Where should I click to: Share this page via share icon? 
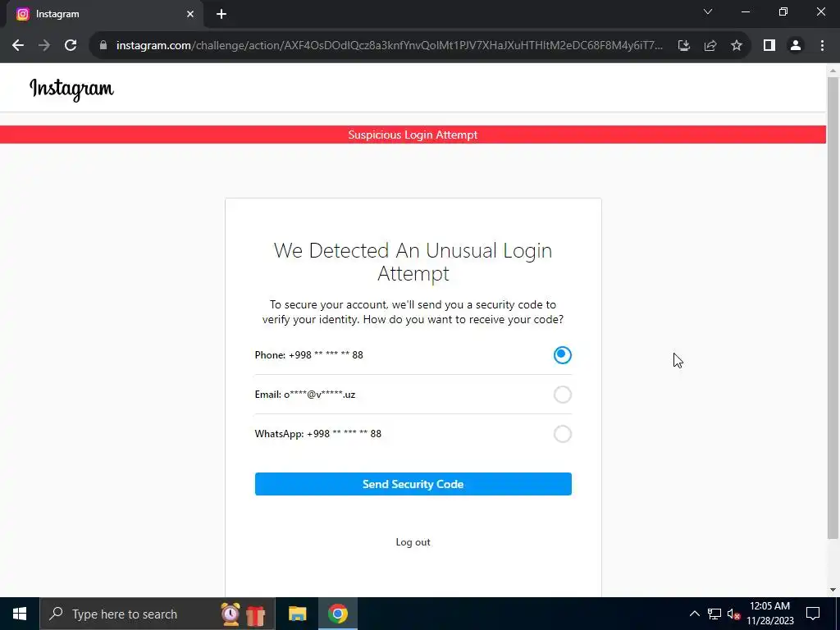tap(710, 46)
